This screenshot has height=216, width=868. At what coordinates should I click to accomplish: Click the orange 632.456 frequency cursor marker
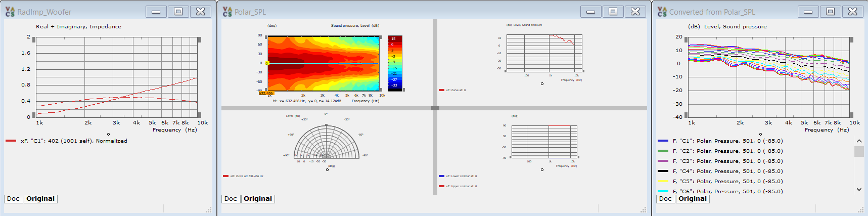(x=266, y=93)
